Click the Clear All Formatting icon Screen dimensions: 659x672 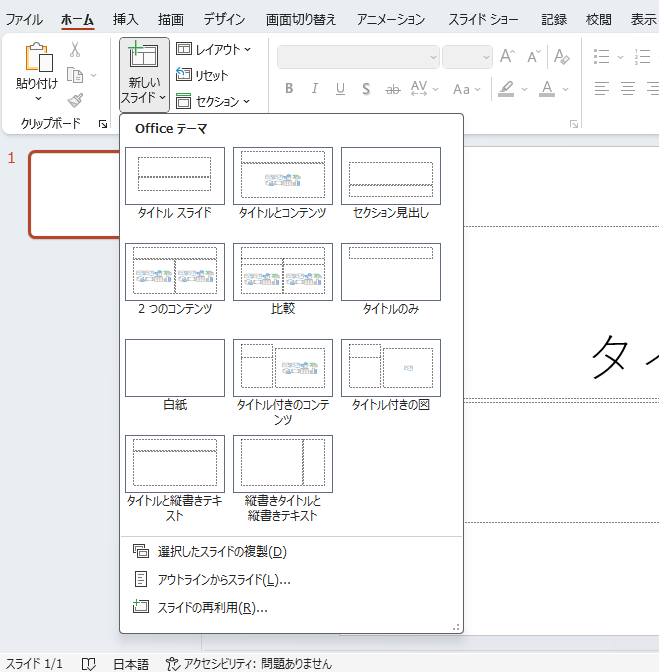(x=561, y=57)
